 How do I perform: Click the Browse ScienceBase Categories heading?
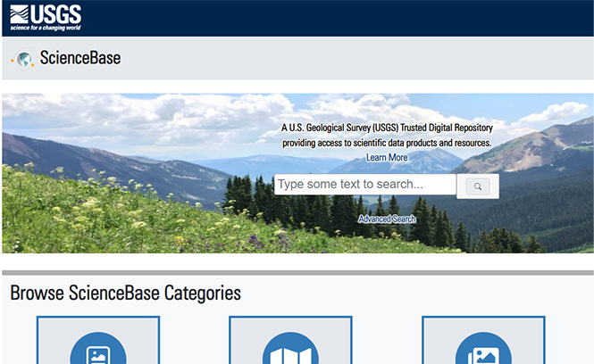pyautogui.click(x=125, y=294)
